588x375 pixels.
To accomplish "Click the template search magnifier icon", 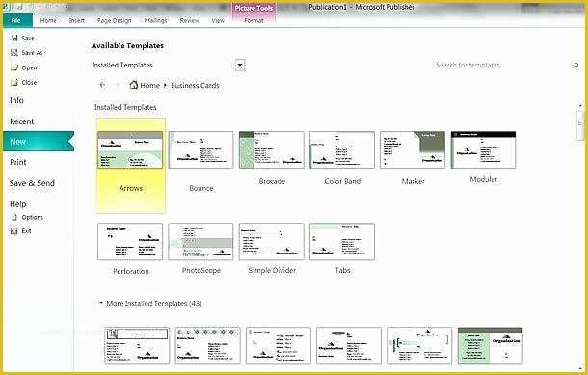I will 575,66.
